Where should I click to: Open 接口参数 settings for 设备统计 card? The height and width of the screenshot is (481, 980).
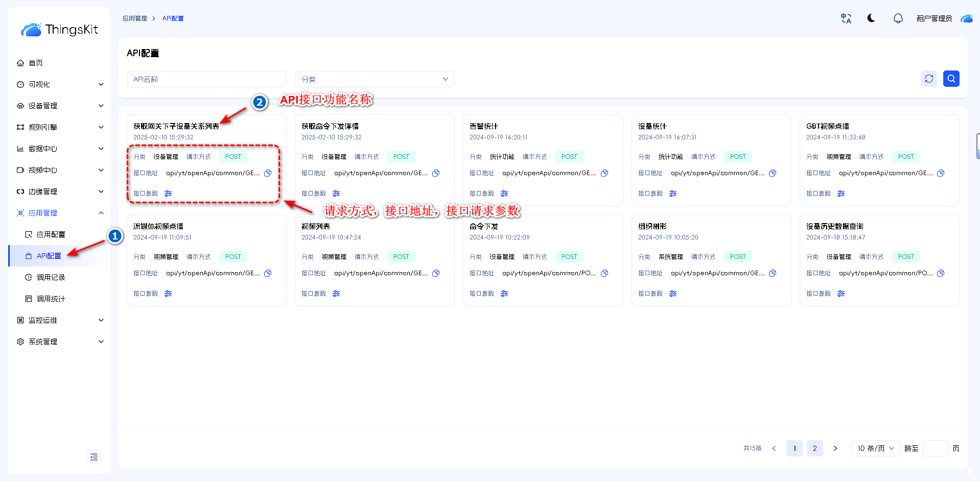672,194
